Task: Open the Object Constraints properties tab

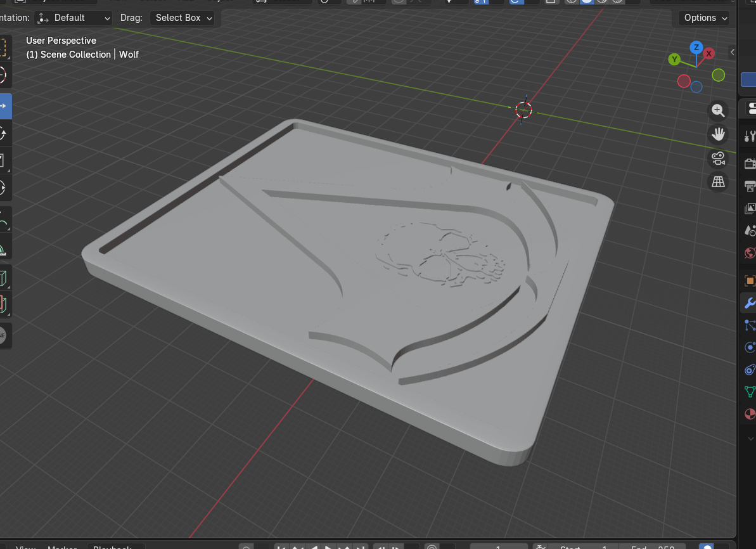Action: [x=750, y=370]
